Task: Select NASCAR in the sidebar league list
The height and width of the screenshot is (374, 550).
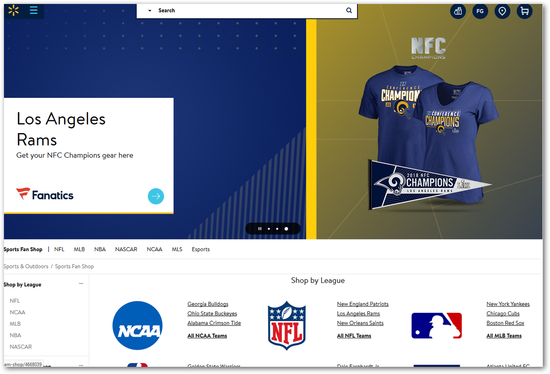Action: click(21, 347)
